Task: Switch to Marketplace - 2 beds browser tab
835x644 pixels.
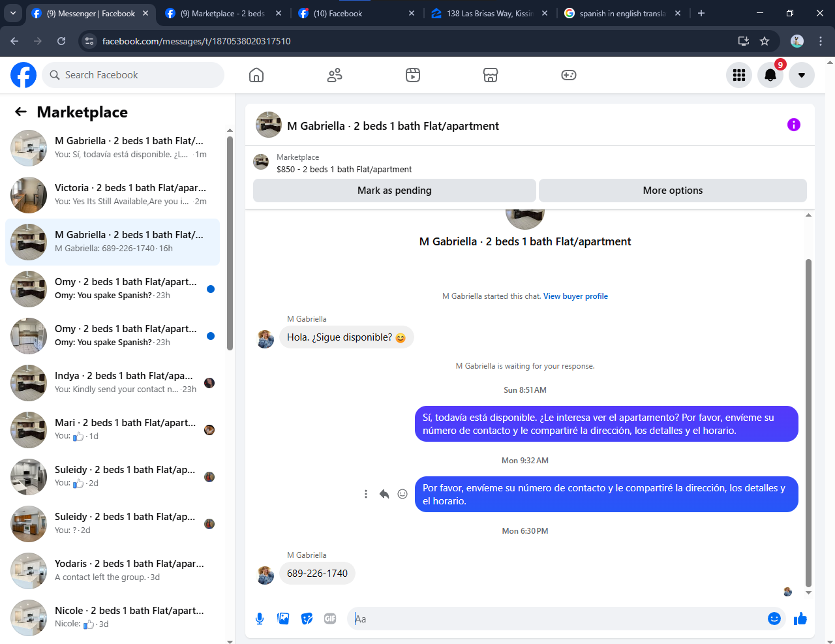Action: tap(222, 13)
